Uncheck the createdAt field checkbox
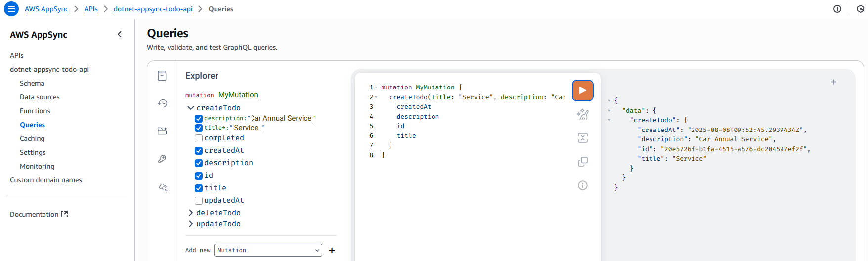Viewport: 868px width, 261px height. [x=199, y=151]
